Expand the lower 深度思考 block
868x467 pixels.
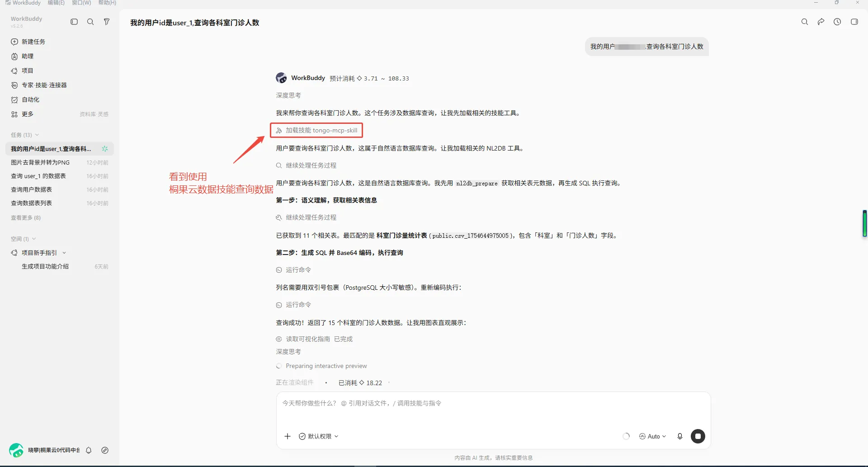[x=288, y=352]
